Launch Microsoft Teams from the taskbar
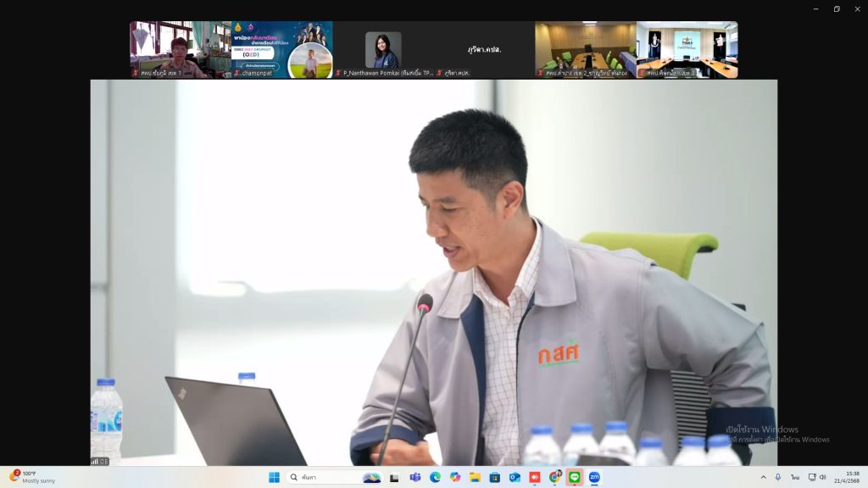868x488 pixels. 415,478
